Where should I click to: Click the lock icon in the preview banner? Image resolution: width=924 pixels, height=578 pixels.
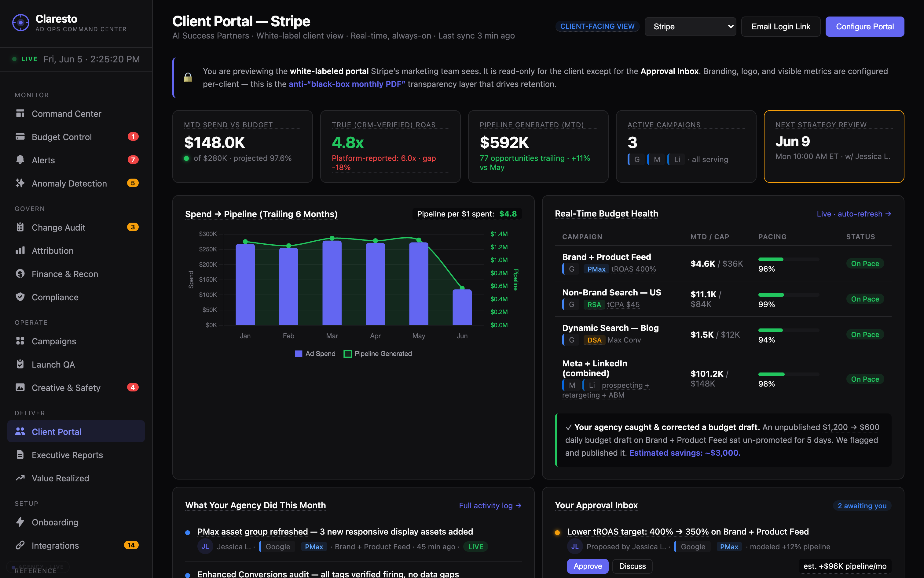188,77
